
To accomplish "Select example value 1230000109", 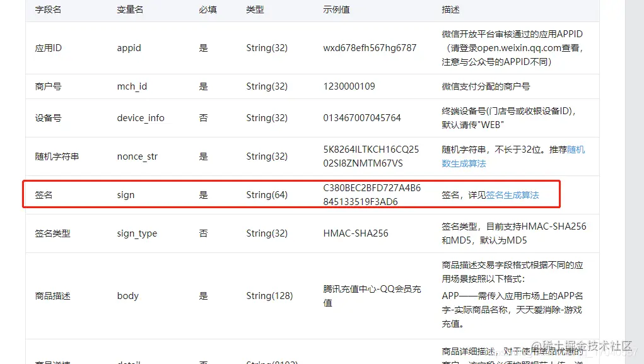I will point(349,86).
